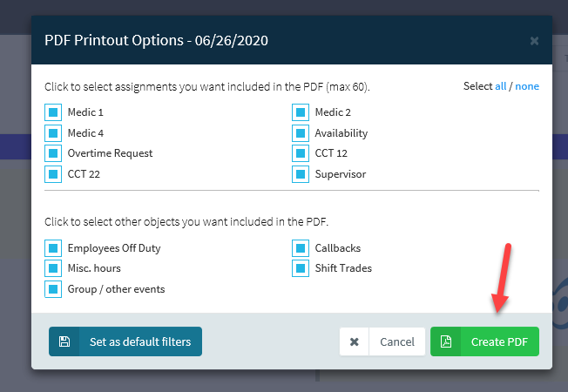
Task: Click the Select none link
Action: click(x=527, y=87)
